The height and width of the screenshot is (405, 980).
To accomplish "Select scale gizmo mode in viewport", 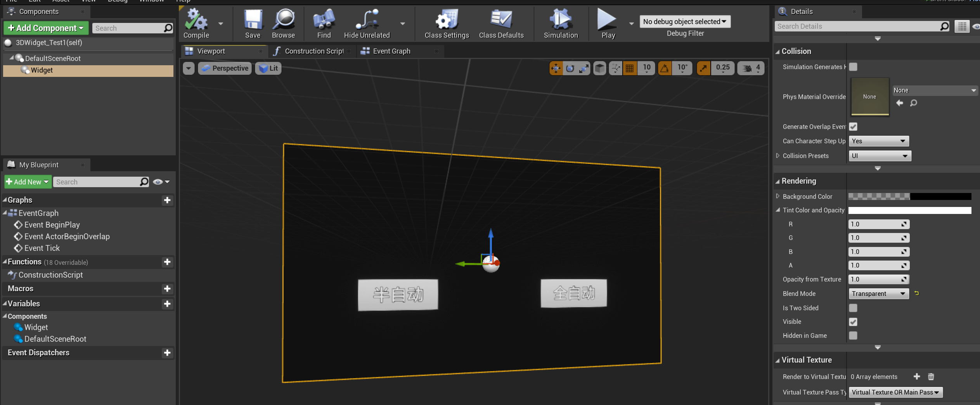I will (584, 68).
